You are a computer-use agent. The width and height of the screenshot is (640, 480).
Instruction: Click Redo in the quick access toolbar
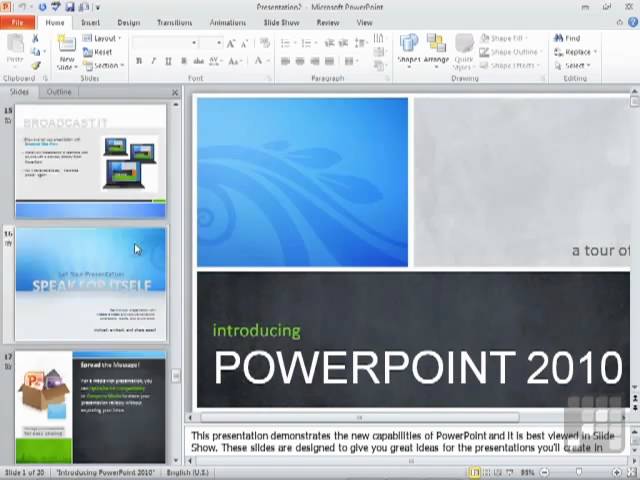[42, 7]
